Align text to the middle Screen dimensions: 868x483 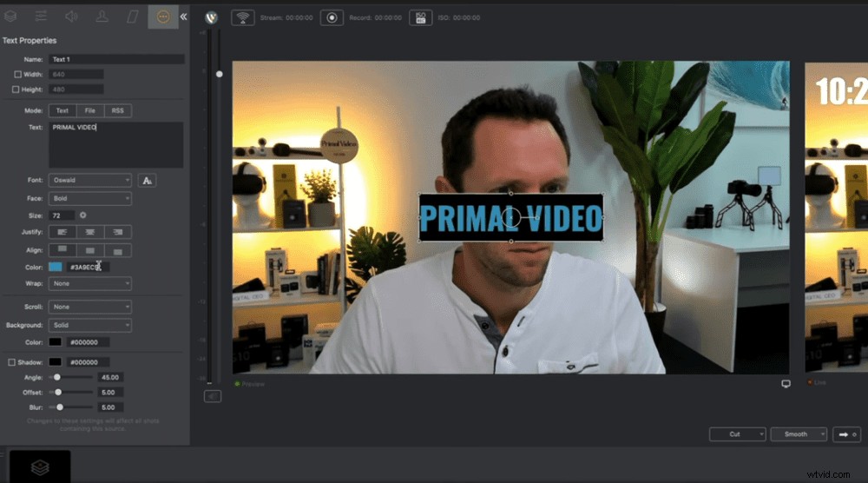(89, 250)
